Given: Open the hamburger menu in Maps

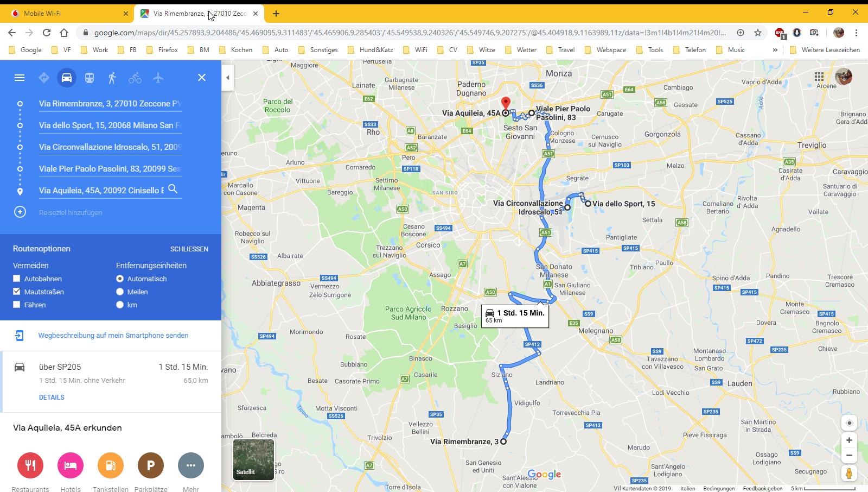Looking at the screenshot, I should [x=20, y=78].
